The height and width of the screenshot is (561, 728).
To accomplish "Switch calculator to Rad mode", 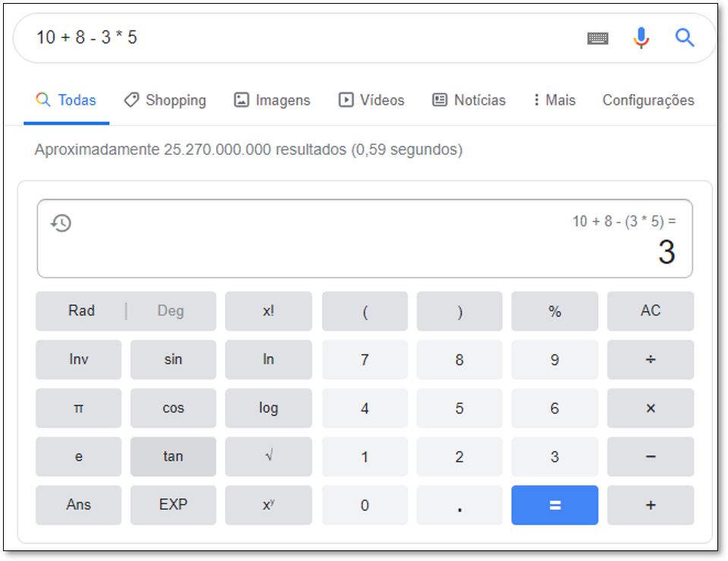I will pyautogui.click(x=81, y=311).
